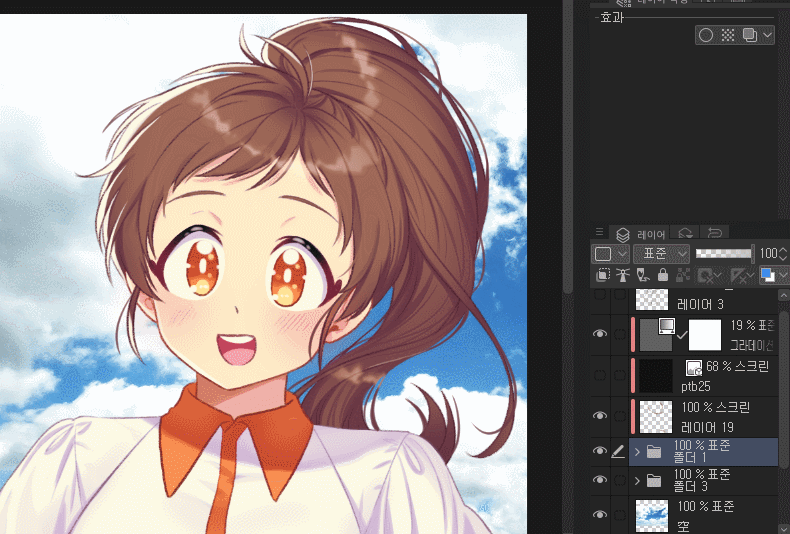Select the 68 % 스크린 ptb25 layer
This screenshot has width=790, height=534.
(x=705, y=376)
